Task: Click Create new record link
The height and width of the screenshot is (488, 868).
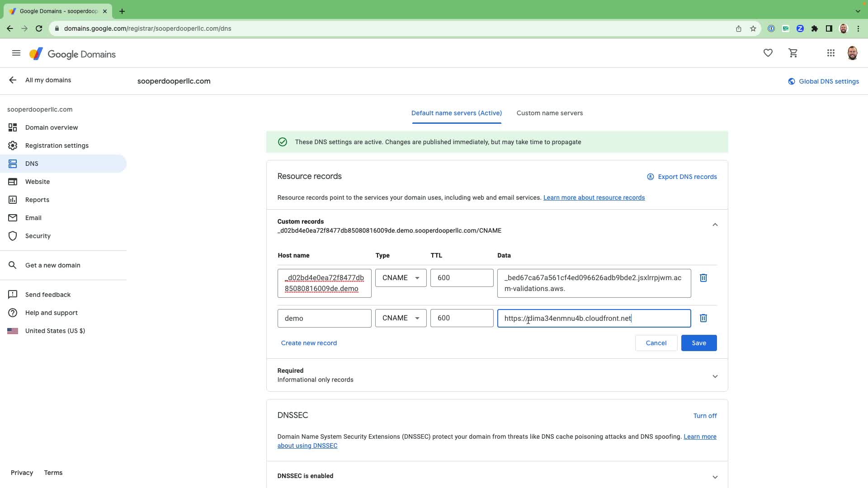Action: [x=309, y=343]
